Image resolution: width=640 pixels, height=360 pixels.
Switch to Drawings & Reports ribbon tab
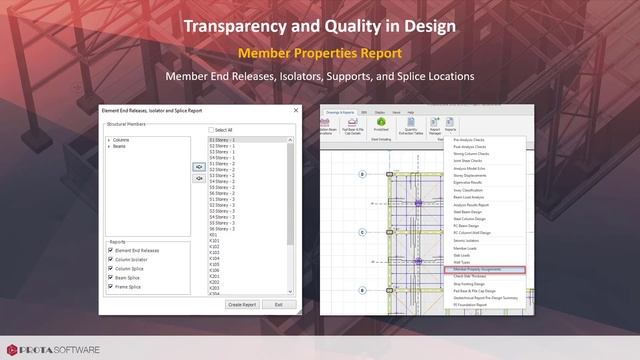[340, 112]
